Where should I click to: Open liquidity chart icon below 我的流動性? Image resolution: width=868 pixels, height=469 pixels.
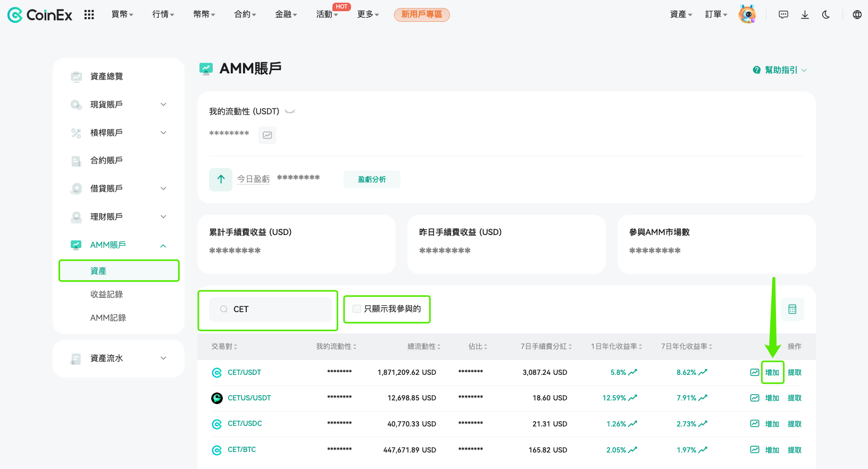pos(268,135)
